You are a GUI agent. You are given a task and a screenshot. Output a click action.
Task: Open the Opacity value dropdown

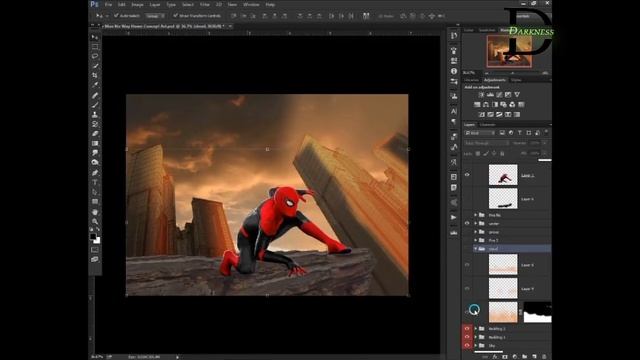[544, 143]
